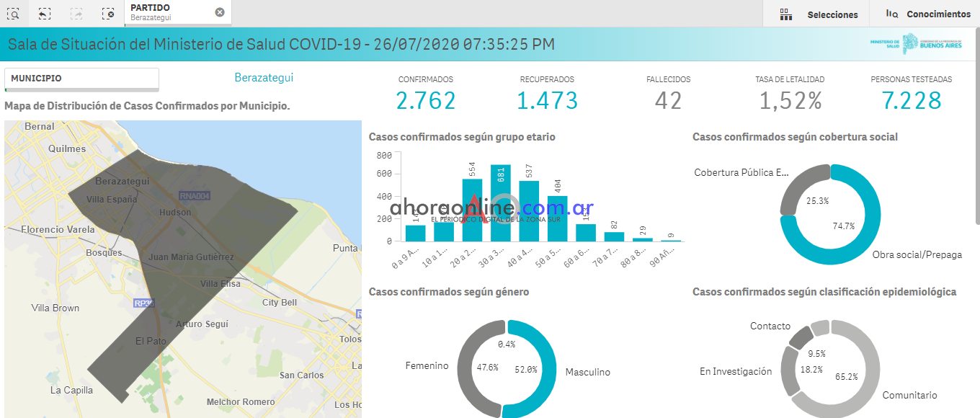Step forward one selection
This screenshot has height=418, width=980.
pos(76,13)
